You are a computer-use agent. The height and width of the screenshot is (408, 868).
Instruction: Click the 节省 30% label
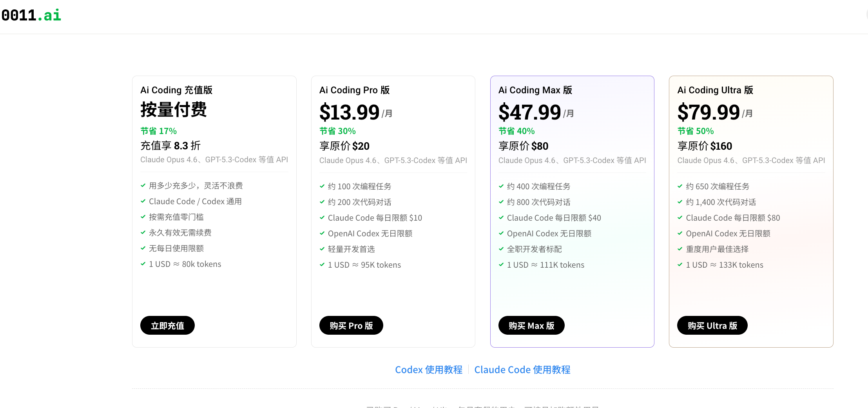337,131
